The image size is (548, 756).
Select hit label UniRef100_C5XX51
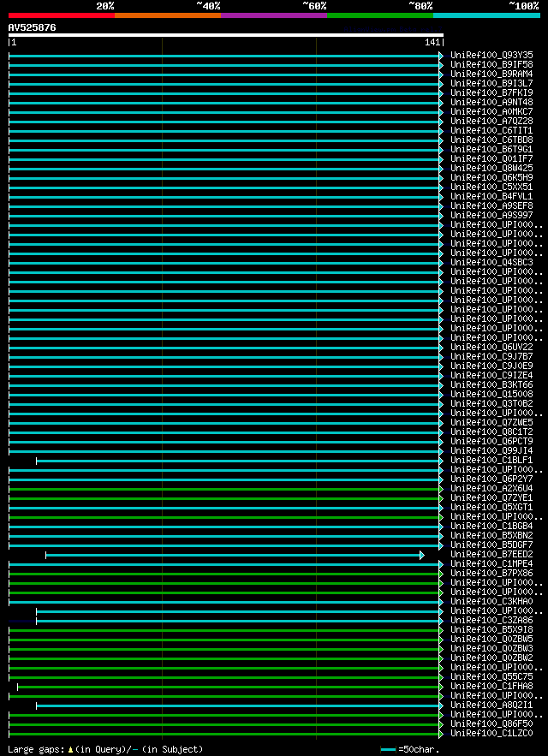491,187
